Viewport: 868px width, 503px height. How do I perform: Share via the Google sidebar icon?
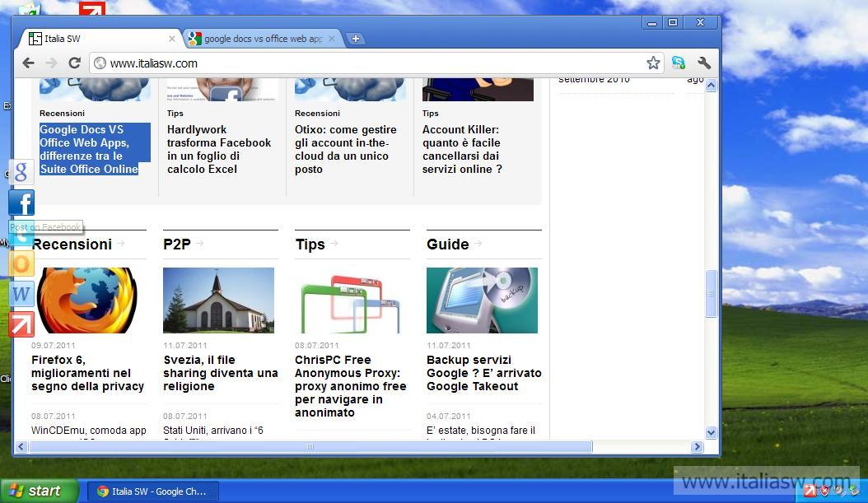point(21,171)
